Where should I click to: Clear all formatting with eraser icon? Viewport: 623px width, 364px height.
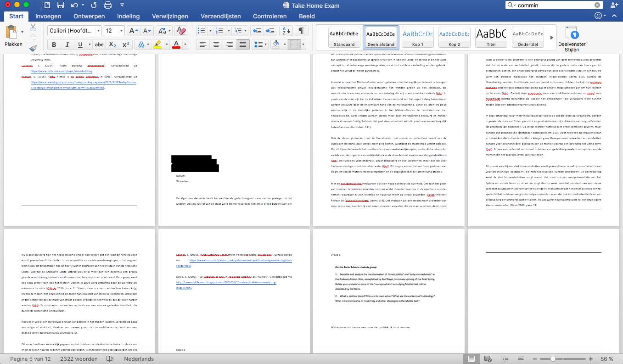tap(182, 31)
